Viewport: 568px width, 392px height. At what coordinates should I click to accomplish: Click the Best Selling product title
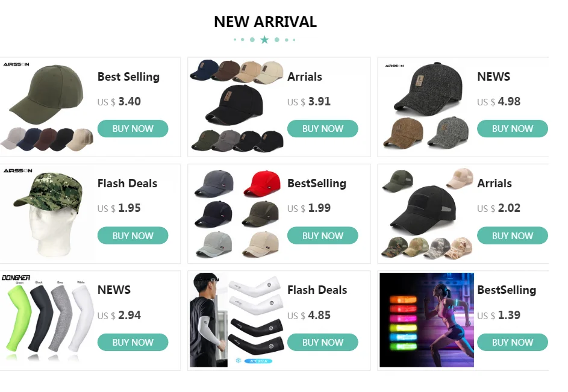[128, 77]
